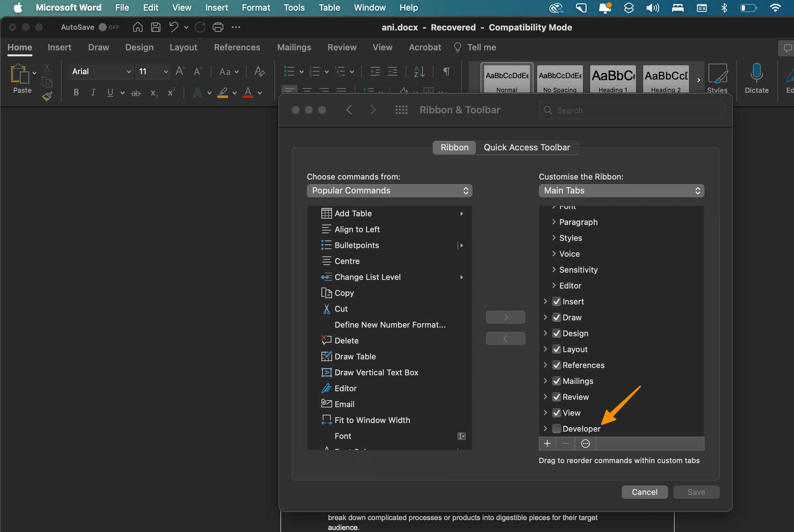Expand the References ribbon group
Screen dimensions: 794x532
click(544, 365)
